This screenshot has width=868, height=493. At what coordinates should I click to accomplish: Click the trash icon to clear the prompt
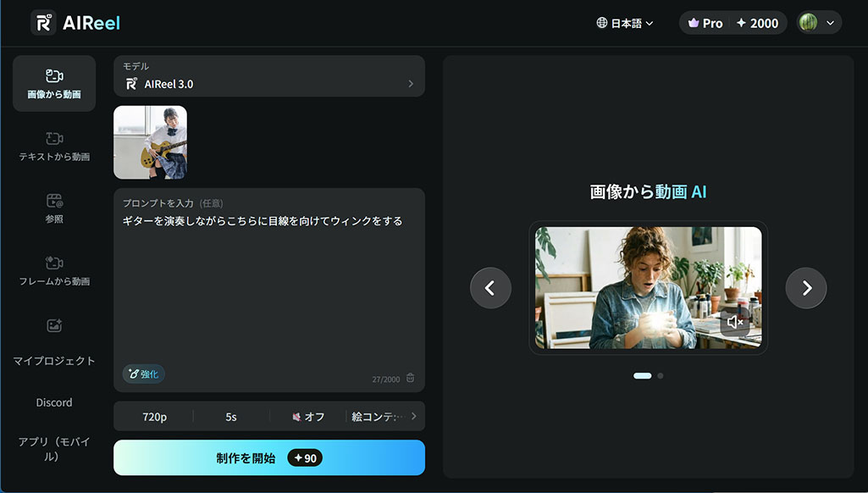click(411, 379)
